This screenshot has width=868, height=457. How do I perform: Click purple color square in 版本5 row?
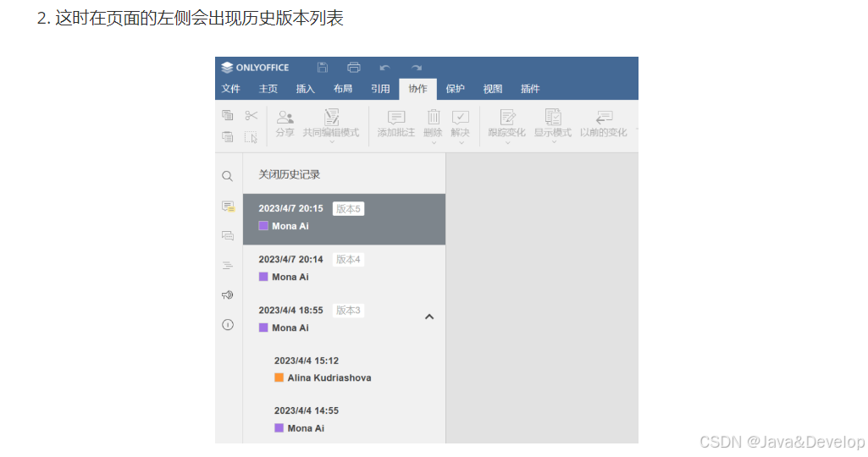(x=263, y=226)
